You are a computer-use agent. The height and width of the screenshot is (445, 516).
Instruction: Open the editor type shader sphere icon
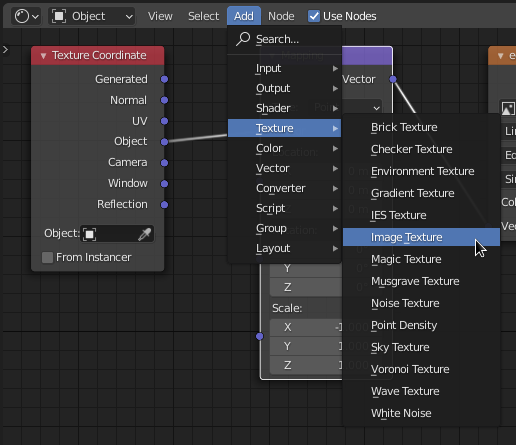pos(27,16)
